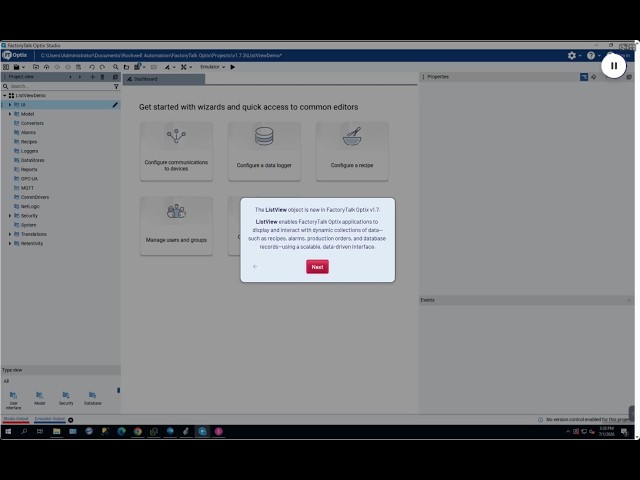Click the folder icon next to the toolbar magnifier

click(x=127, y=67)
